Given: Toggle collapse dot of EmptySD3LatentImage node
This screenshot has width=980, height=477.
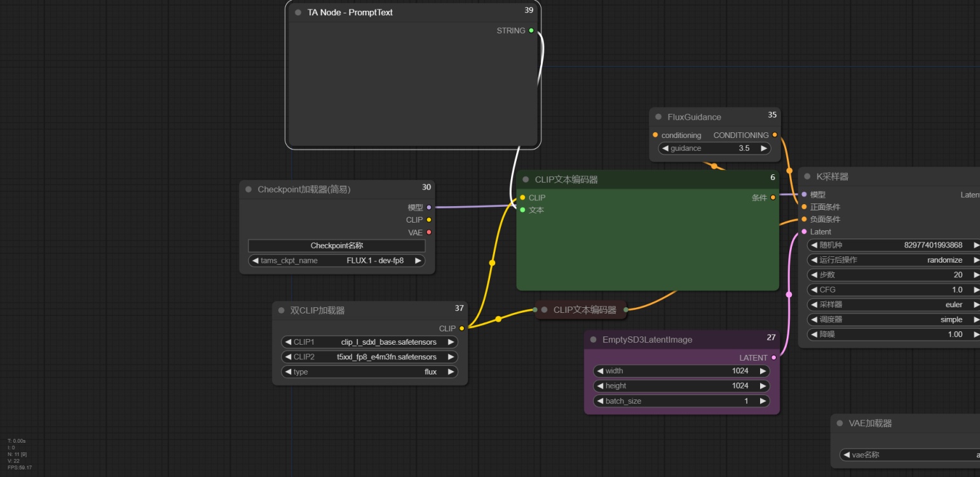Looking at the screenshot, I should tap(593, 340).
